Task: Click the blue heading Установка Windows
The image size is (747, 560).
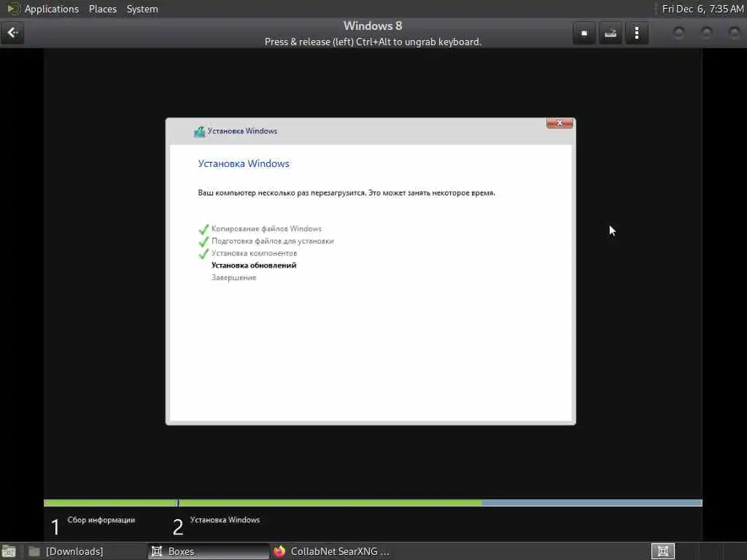Action: point(244,163)
